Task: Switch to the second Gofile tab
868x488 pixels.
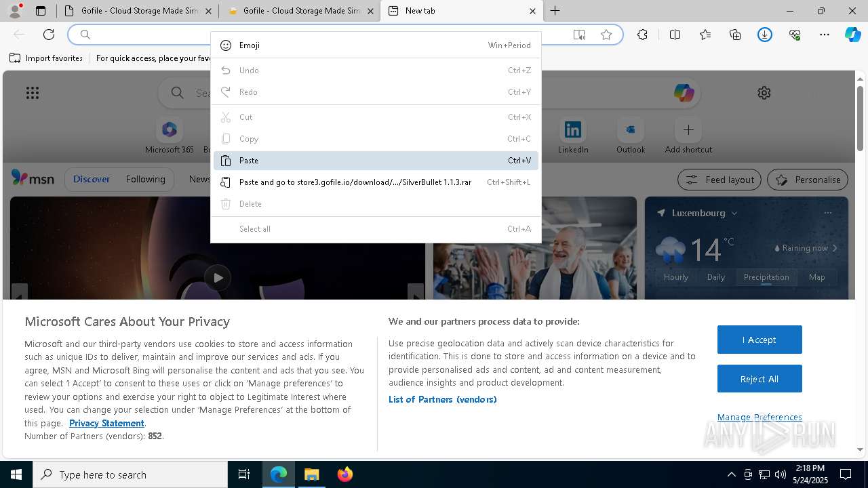Action: [299, 11]
